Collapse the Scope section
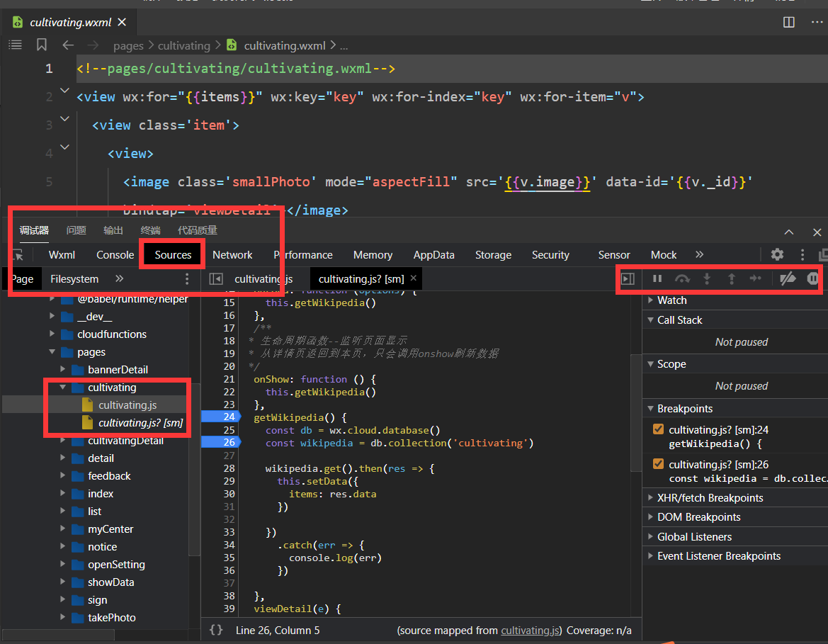828x644 pixels. point(650,364)
